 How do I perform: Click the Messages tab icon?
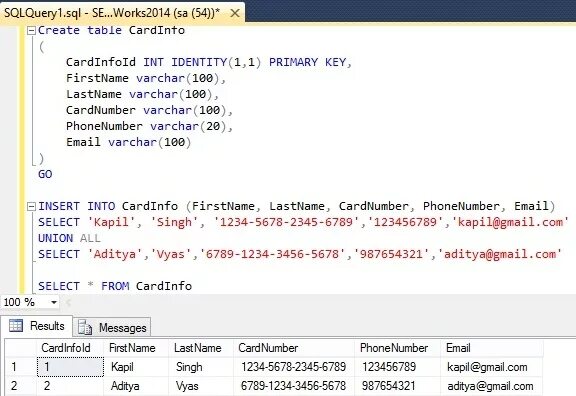tap(85, 328)
